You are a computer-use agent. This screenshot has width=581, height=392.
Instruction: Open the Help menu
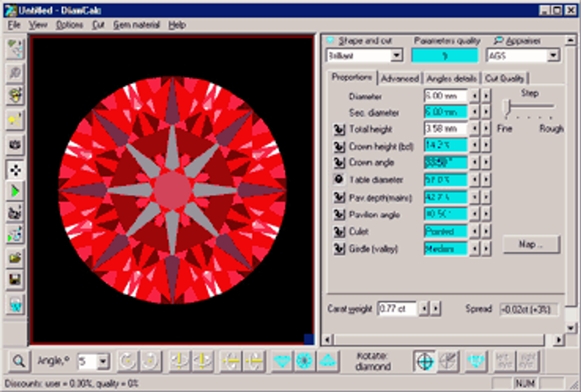(x=177, y=25)
